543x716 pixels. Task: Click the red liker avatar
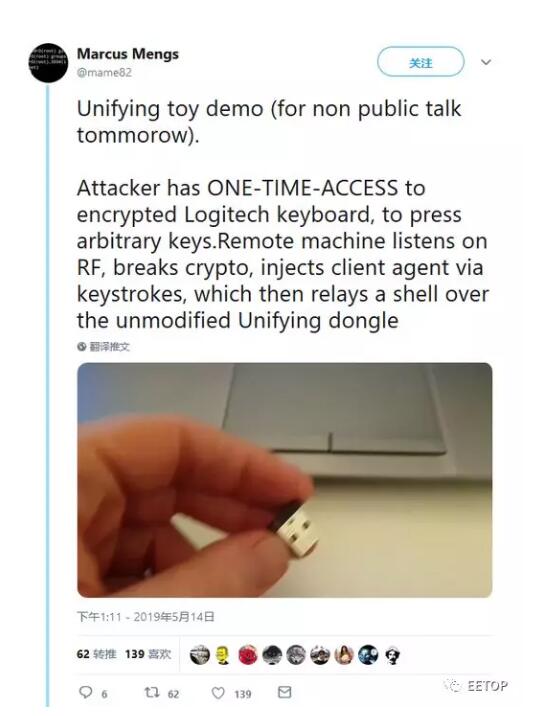pyautogui.click(x=248, y=655)
